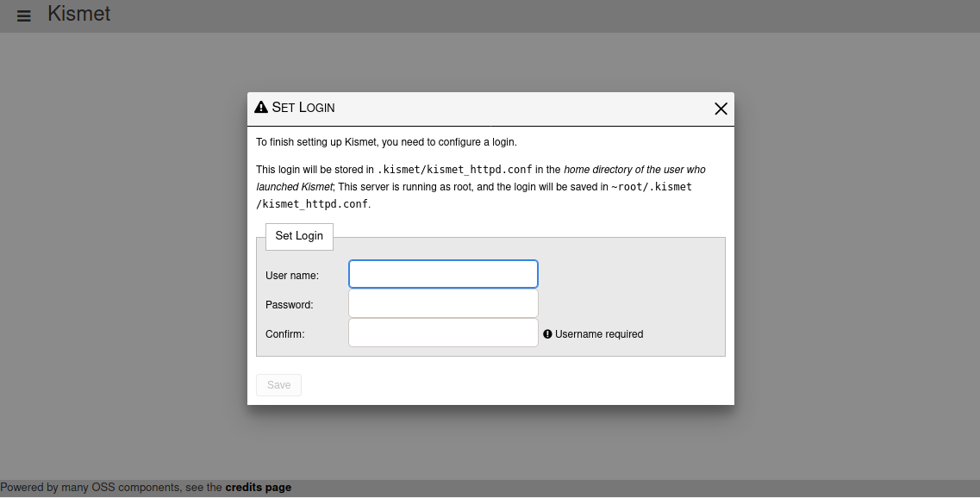This screenshot has height=498, width=980.
Task: Close the Set Login dialog
Action: tap(721, 109)
